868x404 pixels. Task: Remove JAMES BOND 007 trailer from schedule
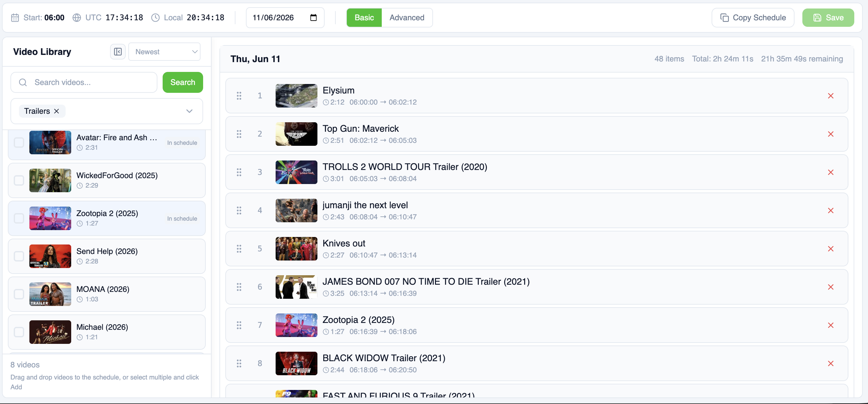[x=830, y=287]
